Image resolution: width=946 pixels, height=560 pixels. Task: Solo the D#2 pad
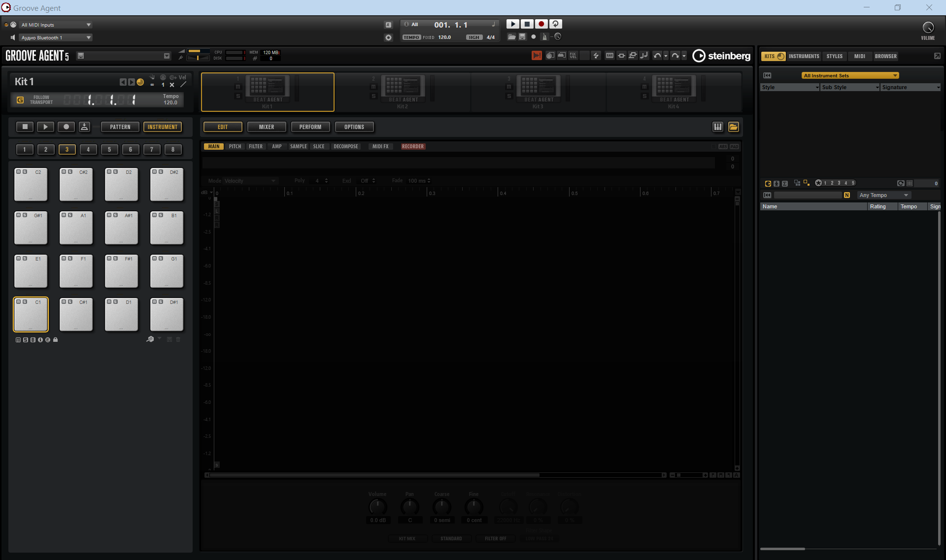tap(161, 172)
